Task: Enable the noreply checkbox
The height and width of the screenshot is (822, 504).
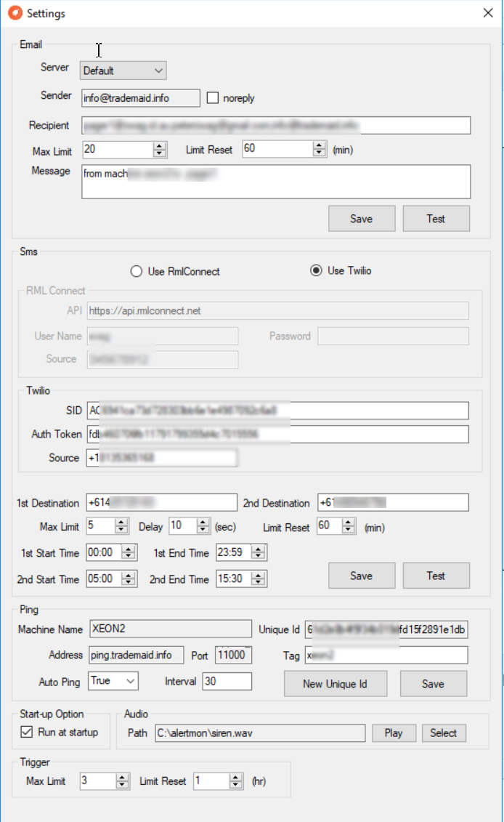Action: [x=213, y=98]
